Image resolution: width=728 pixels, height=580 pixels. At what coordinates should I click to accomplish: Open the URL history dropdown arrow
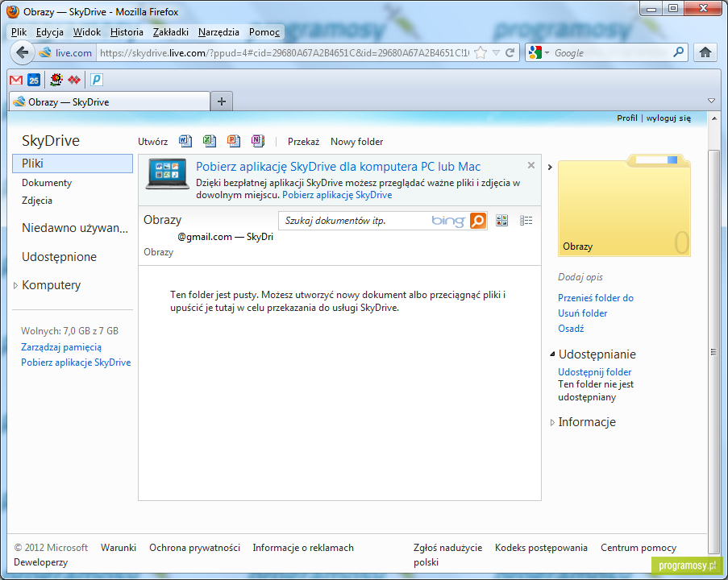(x=496, y=52)
